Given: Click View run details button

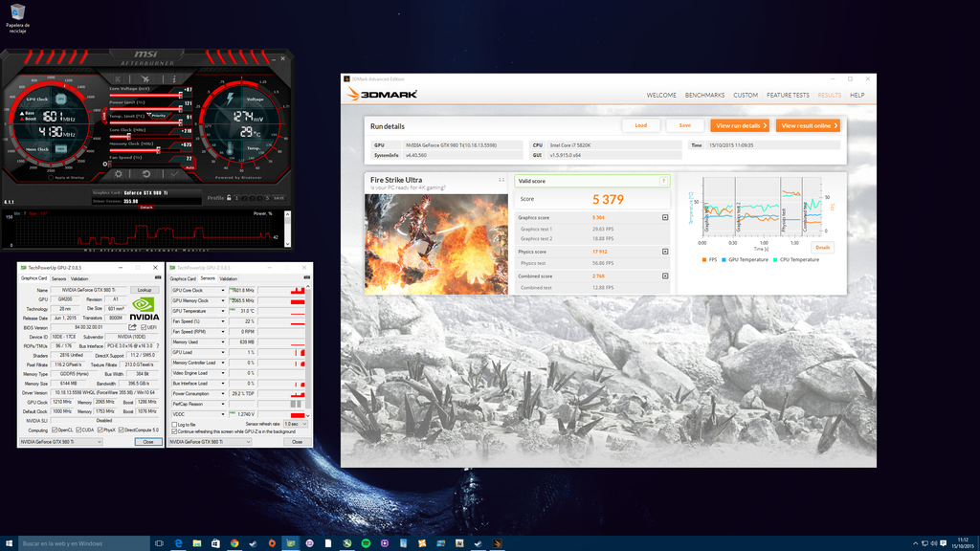Looking at the screenshot, I should tap(740, 125).
